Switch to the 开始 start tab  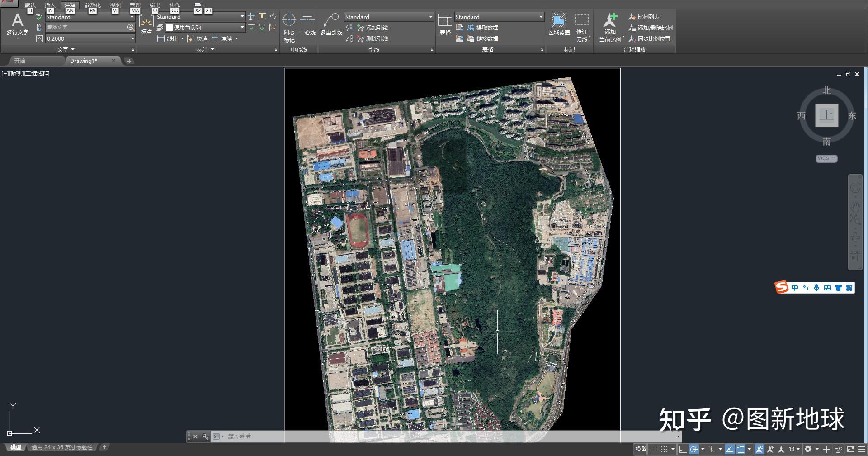(x=20, y=61)
